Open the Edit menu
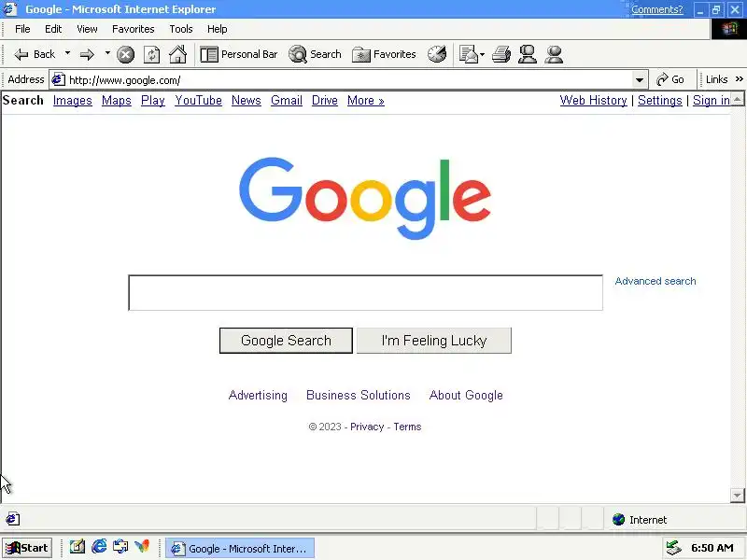 pyautogui.click(x=53, y=29)
